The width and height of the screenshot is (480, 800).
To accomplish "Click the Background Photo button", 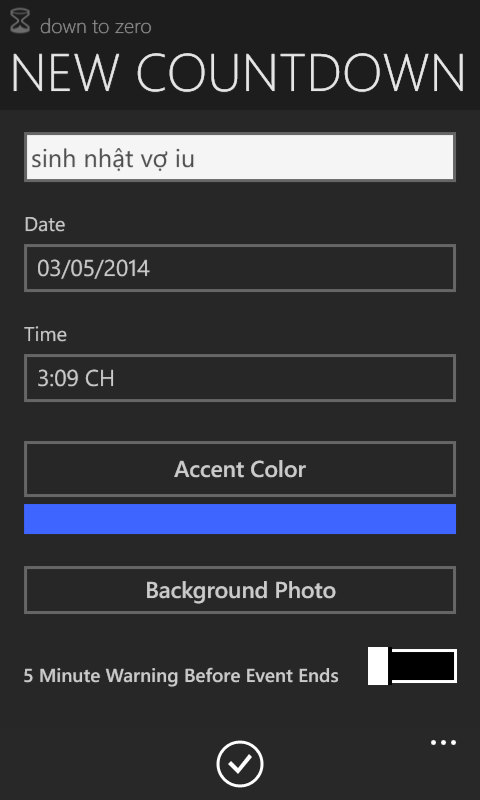I will pos(240,590).
